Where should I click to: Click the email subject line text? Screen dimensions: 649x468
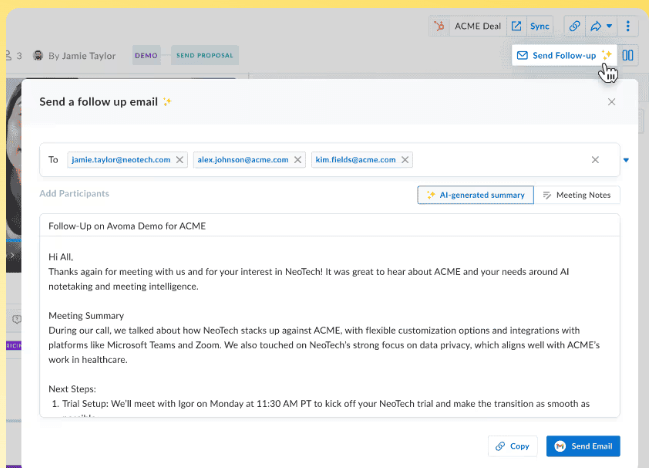(x=127, y=226)
